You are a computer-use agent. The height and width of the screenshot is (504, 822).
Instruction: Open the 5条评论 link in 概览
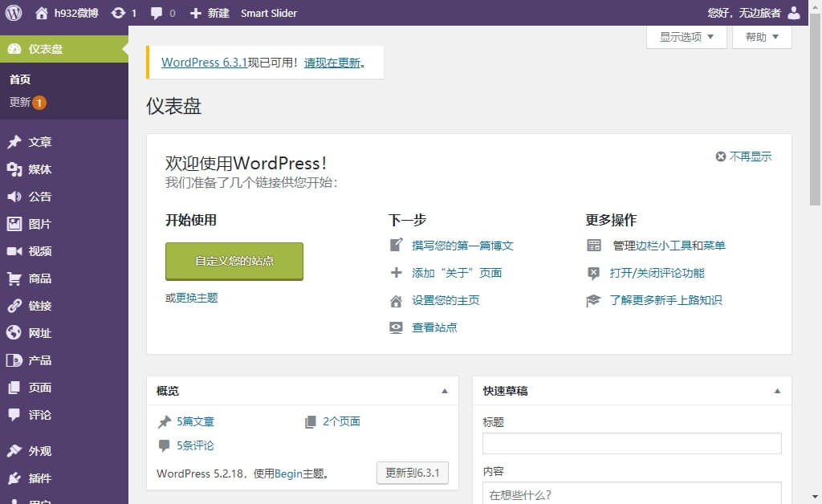[x=195, y=445]
